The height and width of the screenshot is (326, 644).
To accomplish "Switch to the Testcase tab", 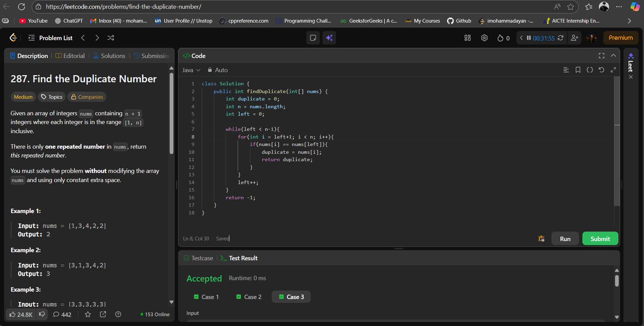I will pyautogui.click(x=198, y=258).
